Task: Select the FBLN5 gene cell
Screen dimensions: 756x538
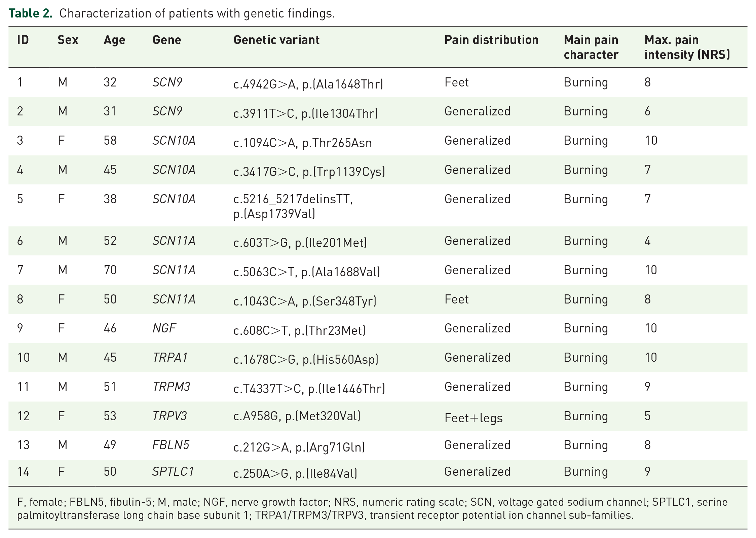Action: coord(171,445)
